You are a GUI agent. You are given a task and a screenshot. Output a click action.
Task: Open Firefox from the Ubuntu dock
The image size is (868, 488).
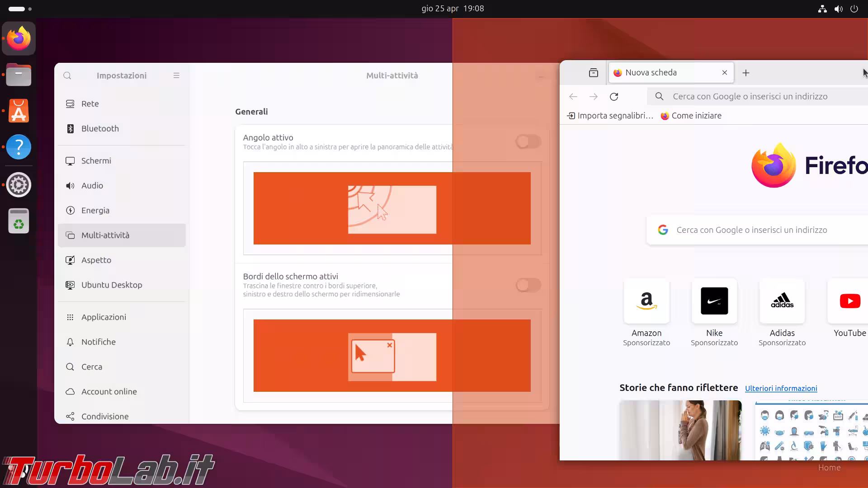pos(18,38)
